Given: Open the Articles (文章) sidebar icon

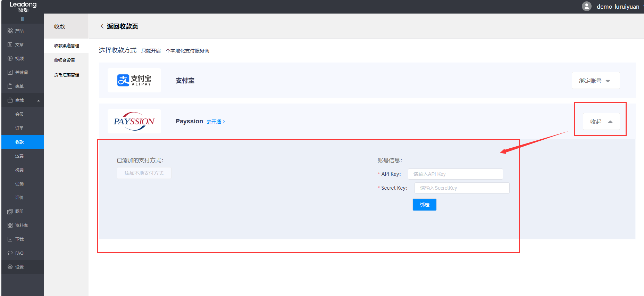Looking at the screenshot, I should pyautogui.click(x=10, y=45).
